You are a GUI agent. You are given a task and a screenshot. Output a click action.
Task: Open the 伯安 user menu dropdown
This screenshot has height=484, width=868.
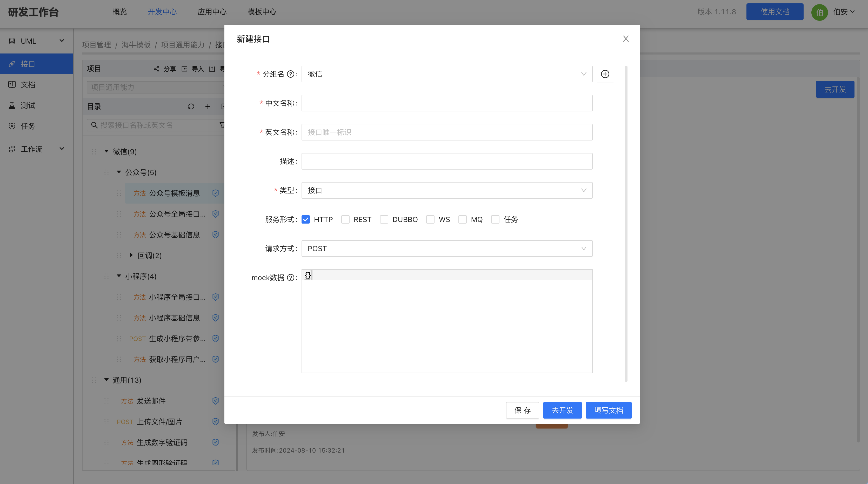[844, 12]
